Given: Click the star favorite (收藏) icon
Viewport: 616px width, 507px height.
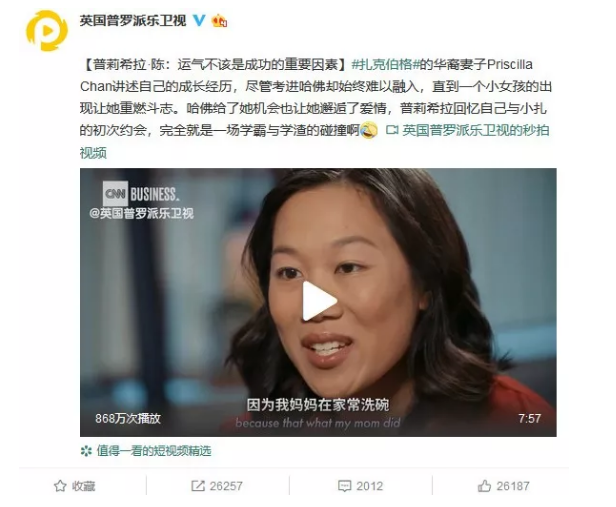Looking at the screenshot, I should (60, 486).
